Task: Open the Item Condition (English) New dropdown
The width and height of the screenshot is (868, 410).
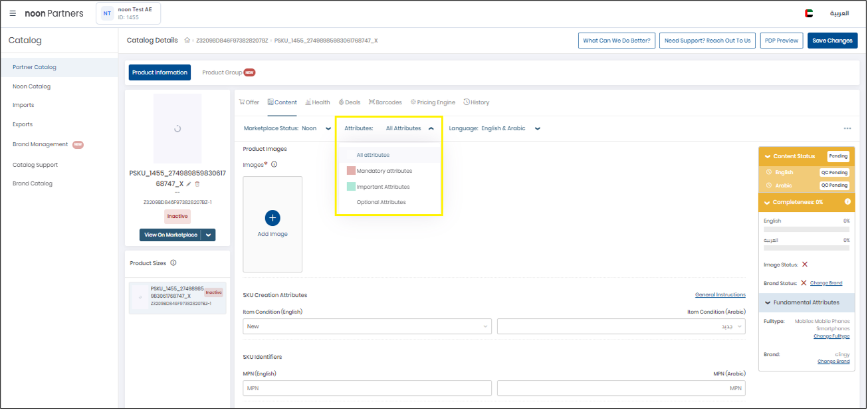Action: [x=368, y=326]
